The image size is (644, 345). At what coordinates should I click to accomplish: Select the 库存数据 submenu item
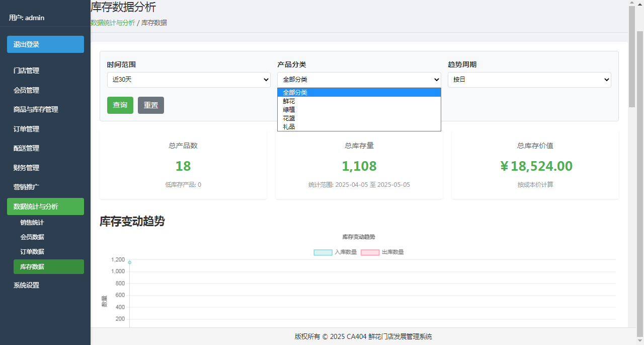coord(49,266)
